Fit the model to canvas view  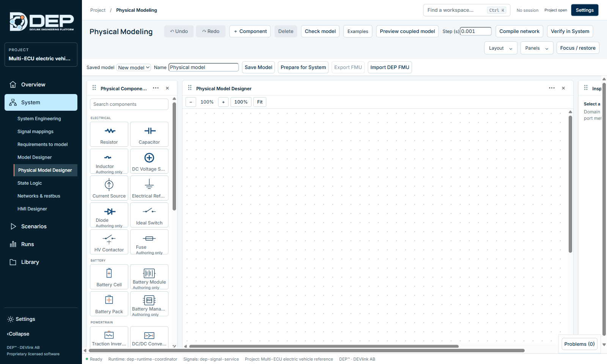260,102
